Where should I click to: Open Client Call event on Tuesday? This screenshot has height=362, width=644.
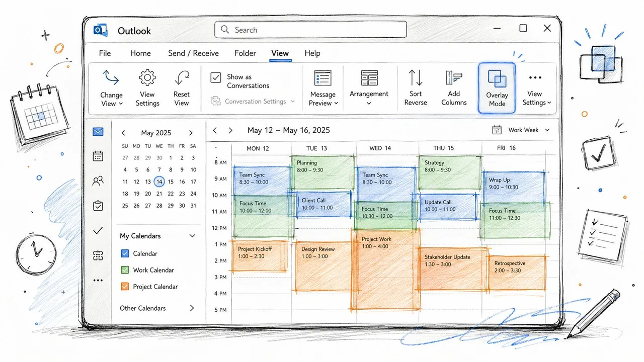click(325, 204)
